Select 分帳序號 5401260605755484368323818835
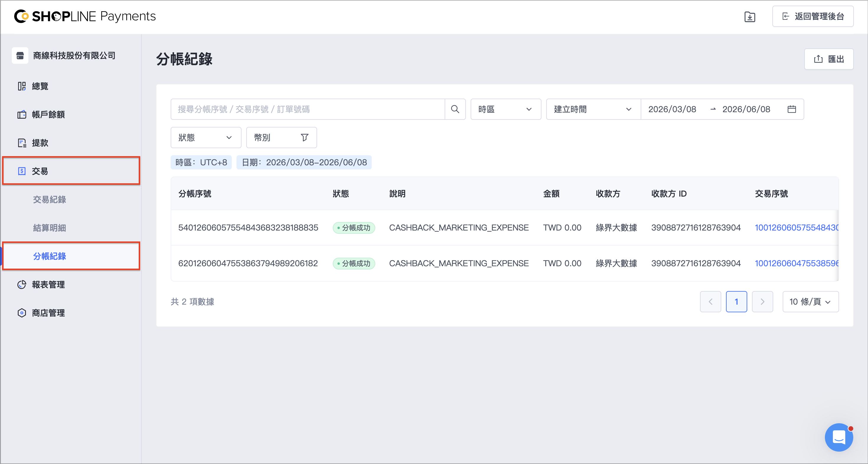Viewport: 868px width, 464px height. click(x=248, y=228)
